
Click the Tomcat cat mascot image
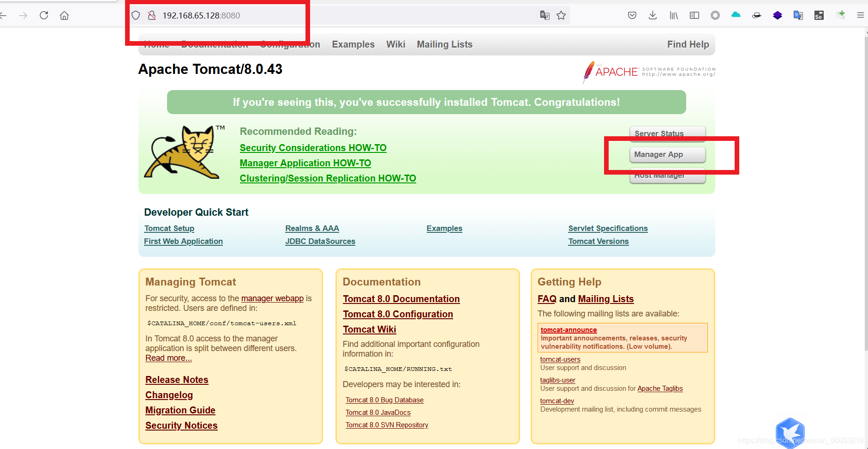pos(185,152)
